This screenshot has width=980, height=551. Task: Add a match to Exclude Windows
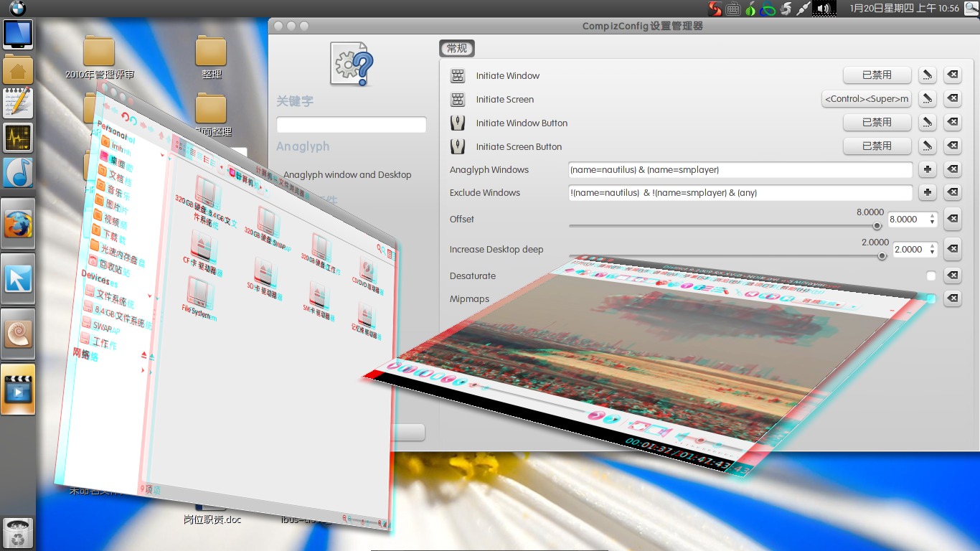tap(928, 192)
